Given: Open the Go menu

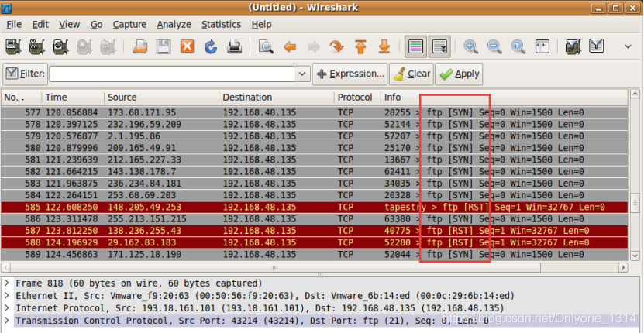Looking at the screenshot, I should click(x=97, y=25).
